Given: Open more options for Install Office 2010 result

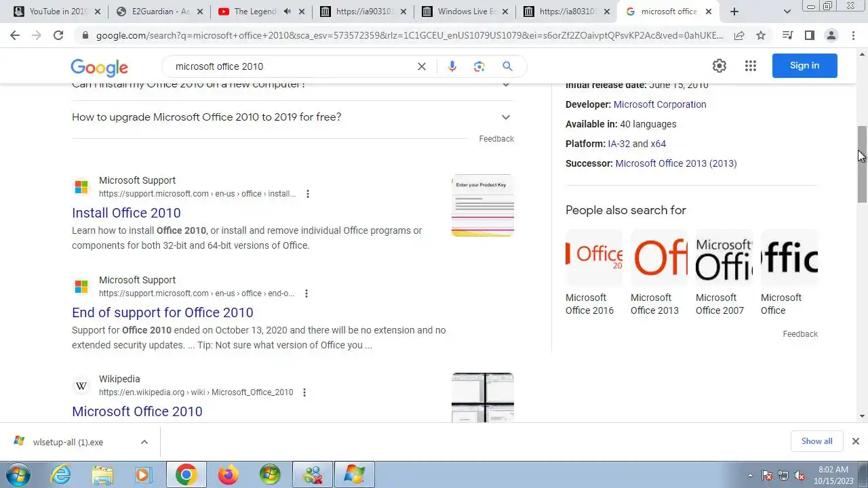Looking at the screenshot, I should pos(308,194).
